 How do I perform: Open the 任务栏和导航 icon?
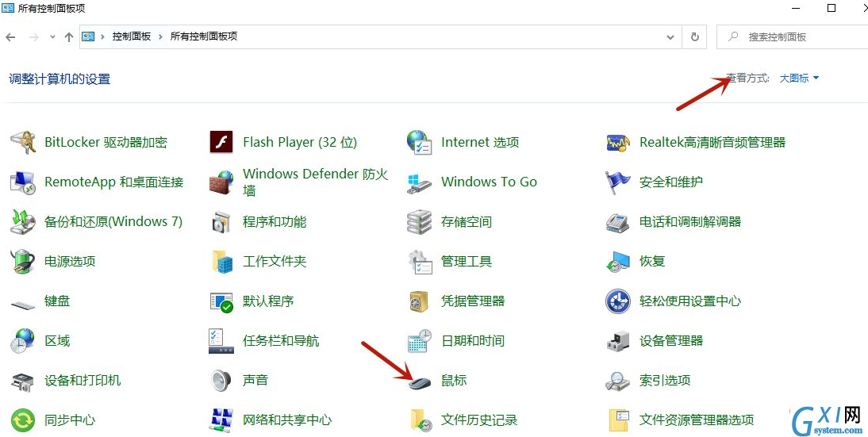coord(221,341)
